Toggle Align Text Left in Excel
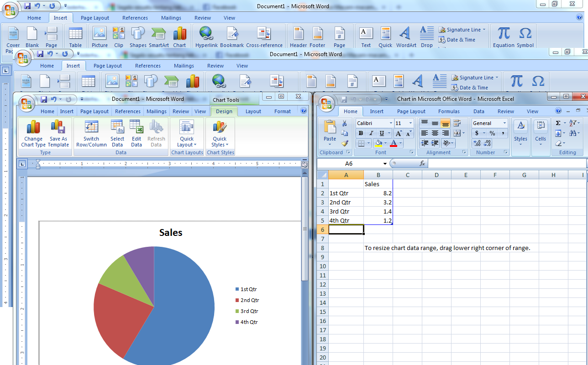This screenshot has width=588, height=365. click(x=425, y=133)
